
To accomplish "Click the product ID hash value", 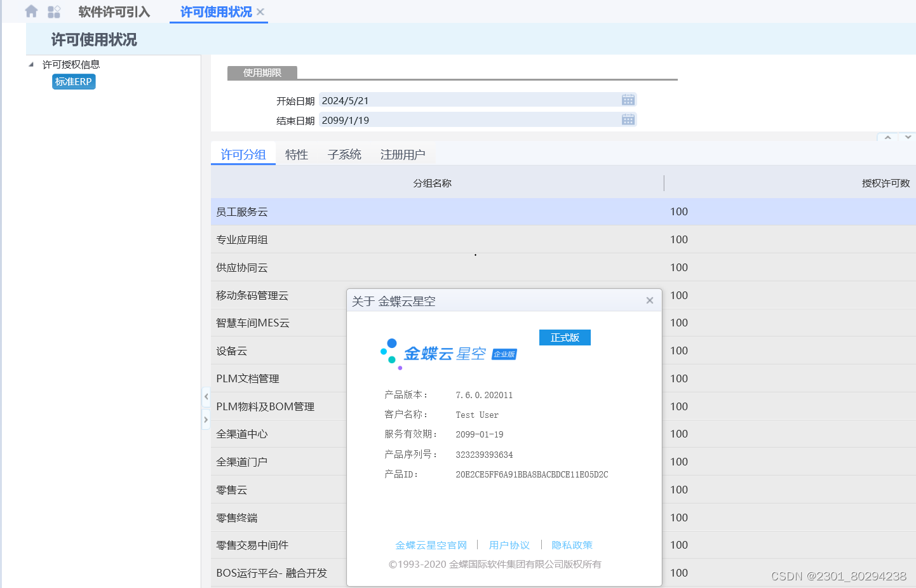I will click(x=532, y=474).
